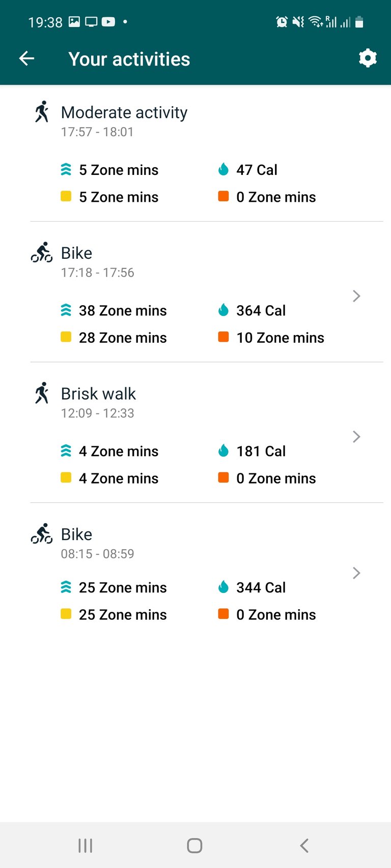Tap the flame icon beside 344 Cal
This screenshot has height=868, width=391.
pyautogui.click(x=223, y=587)
